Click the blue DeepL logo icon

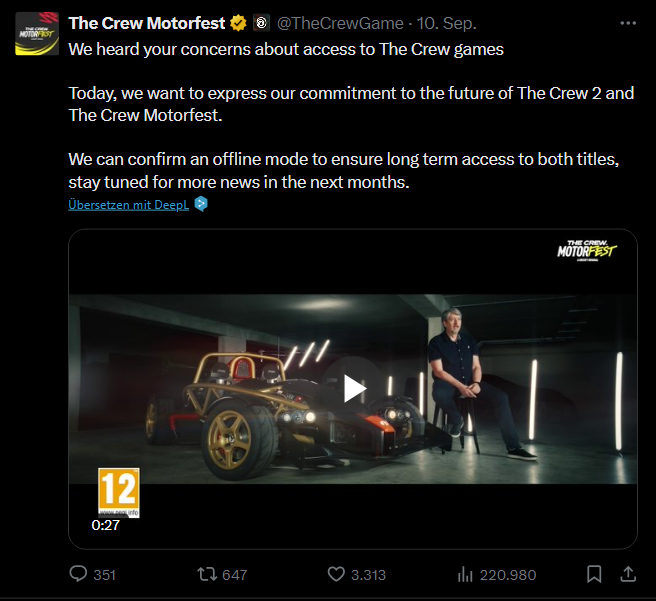coord(201,204)
